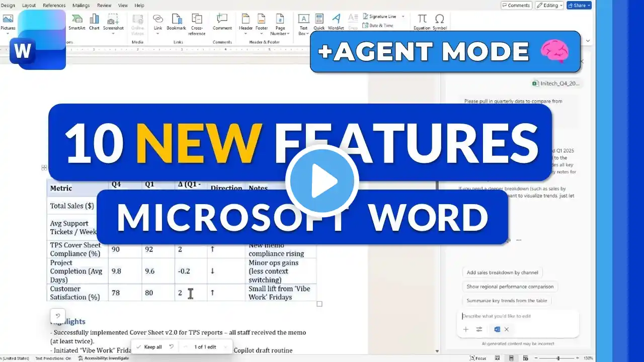Choose 'Add sales breakdown by channel' suggestion
The width and height of the screenshot is (644, 362).
coord(502,273)
